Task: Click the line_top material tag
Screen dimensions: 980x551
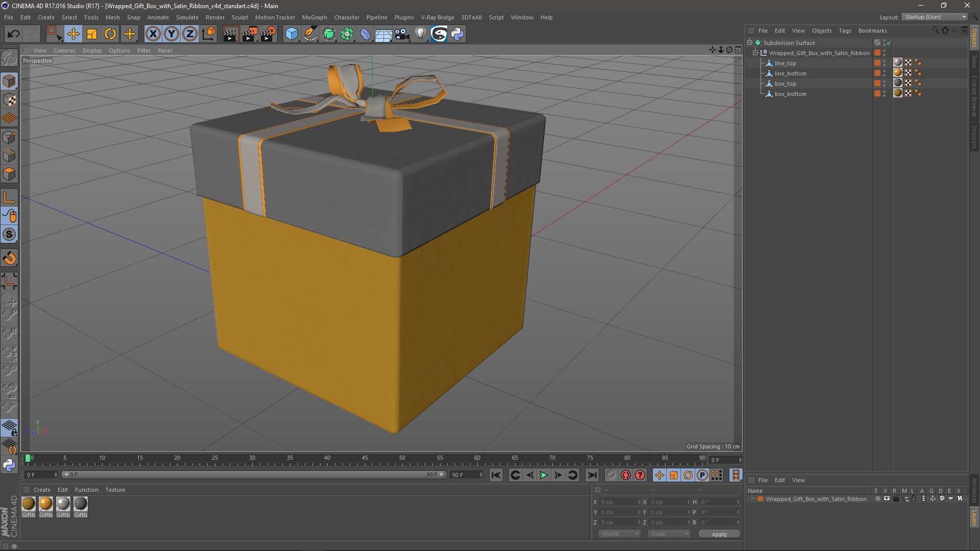Action: (898, 63)
